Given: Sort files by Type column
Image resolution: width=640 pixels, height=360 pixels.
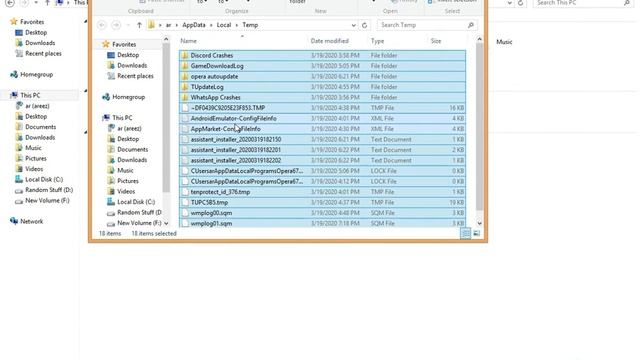Looking at the screenshot, I should 378,41.
